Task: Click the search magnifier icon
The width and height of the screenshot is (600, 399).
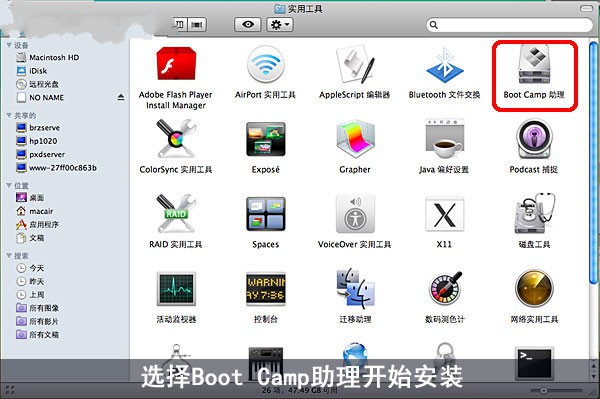Action: pos(434,25)
